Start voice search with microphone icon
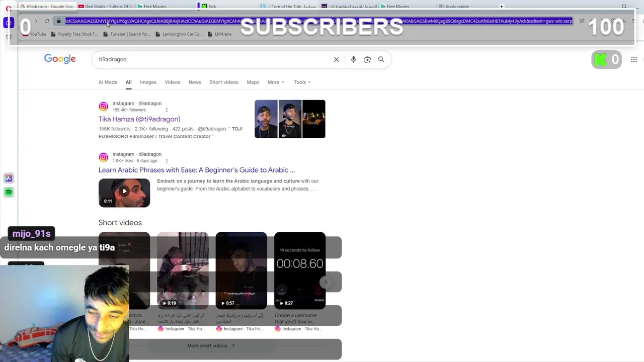The image size is (644, 362). tap(353, 59)
